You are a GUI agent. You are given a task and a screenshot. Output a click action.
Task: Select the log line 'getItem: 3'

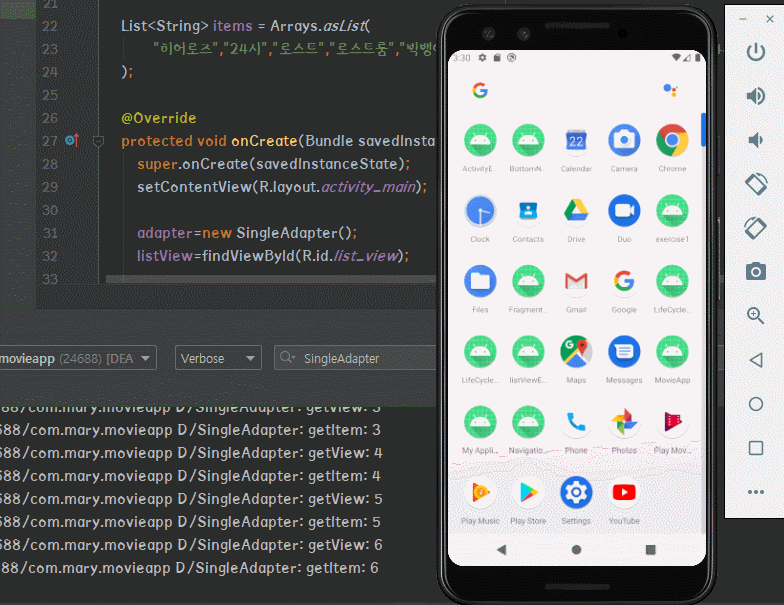tap(190, 430)
